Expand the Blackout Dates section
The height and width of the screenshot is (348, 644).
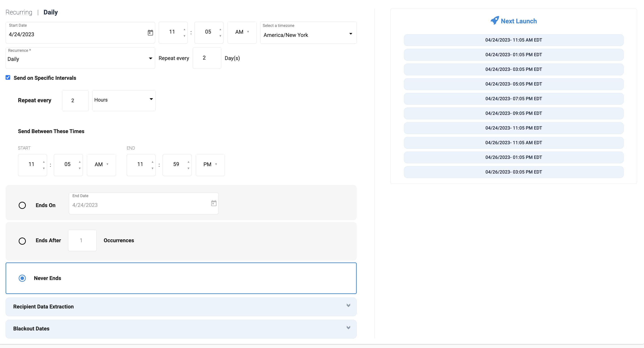coord(181,329)
